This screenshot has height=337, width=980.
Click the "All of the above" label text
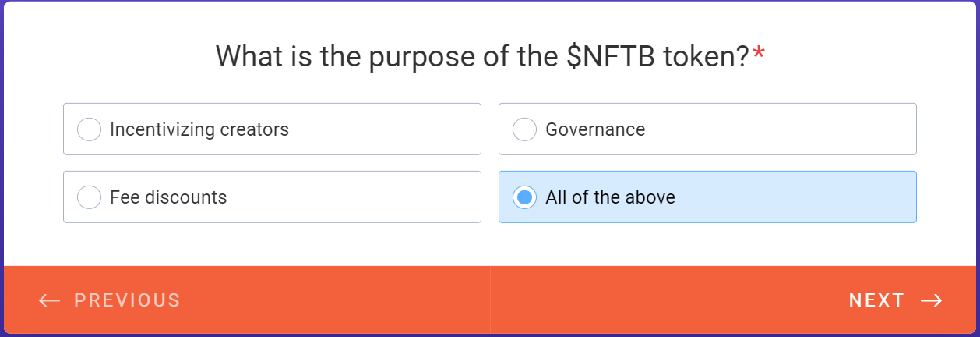point(610,197)
